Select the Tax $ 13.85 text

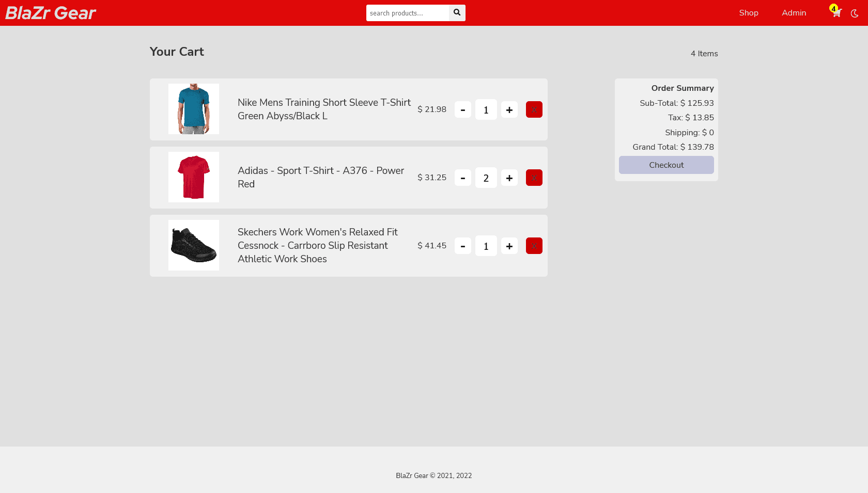coord(691,118)
